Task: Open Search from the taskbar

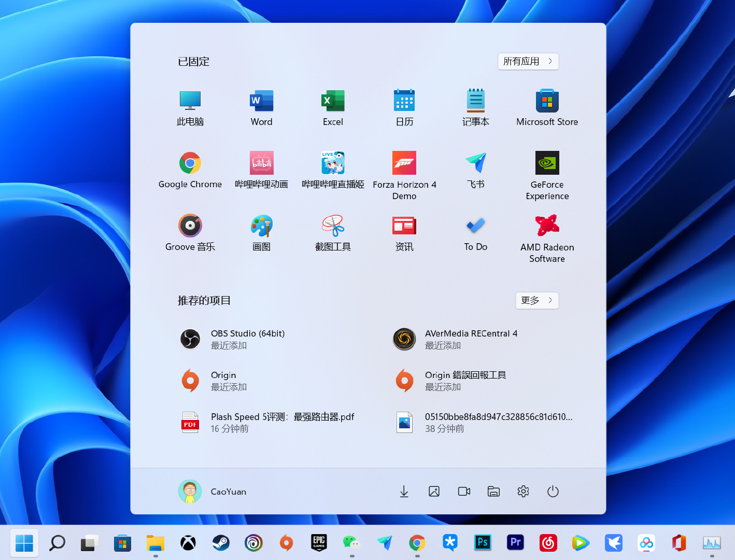Action: click(x=57, y=543)
